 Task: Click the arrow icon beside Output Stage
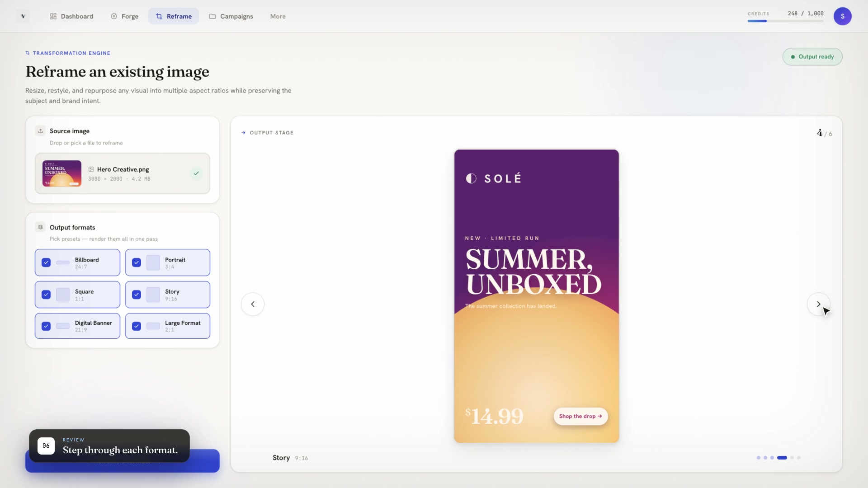pyautogui.click(x=243, y=133)
